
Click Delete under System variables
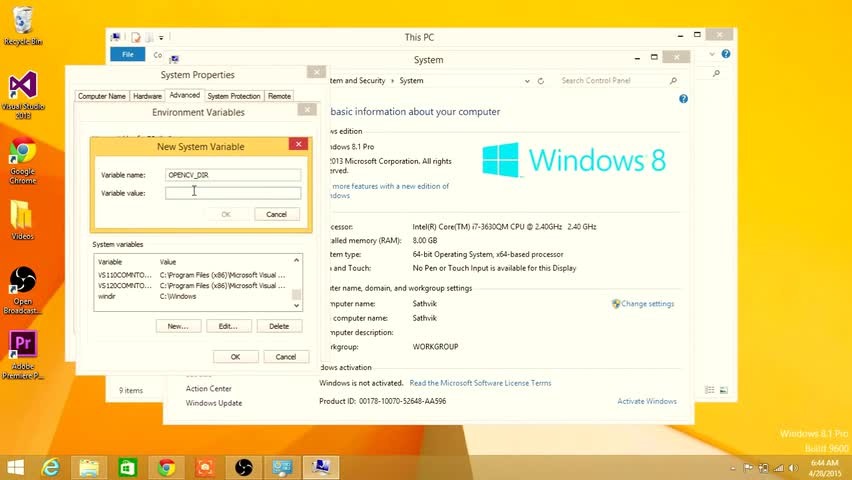click(279, 326)
